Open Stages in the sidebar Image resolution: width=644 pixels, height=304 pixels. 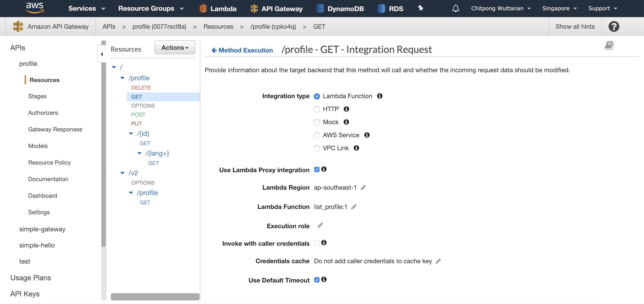pos(37,96)
